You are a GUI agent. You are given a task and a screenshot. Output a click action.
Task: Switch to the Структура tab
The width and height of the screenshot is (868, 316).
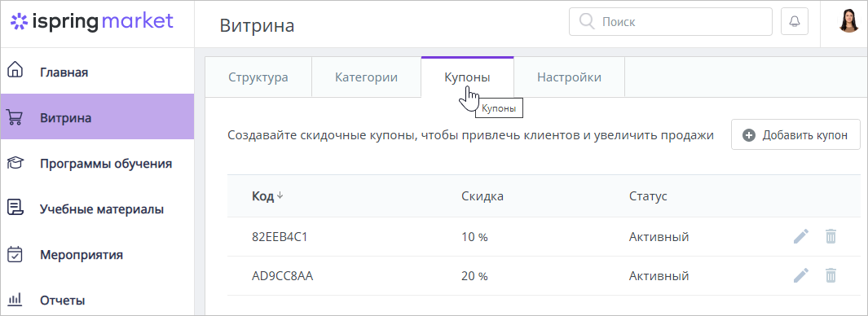tap(258, 77)
